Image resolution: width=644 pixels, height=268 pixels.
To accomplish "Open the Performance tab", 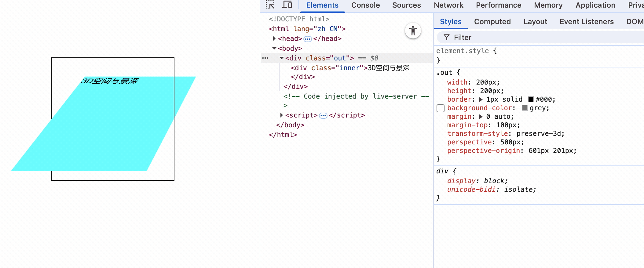I will point(499,5).
